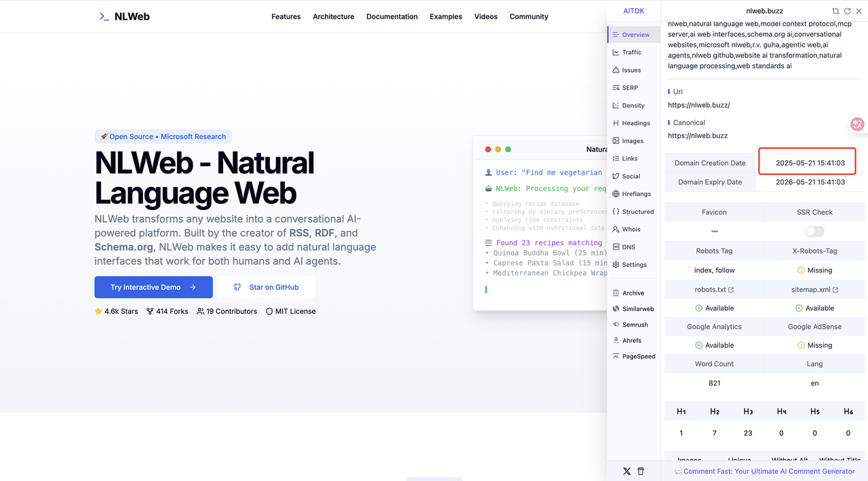Open robots.txt external link icon
The image size is (868, 481).
pyautogui.click(x=731, y=290)
